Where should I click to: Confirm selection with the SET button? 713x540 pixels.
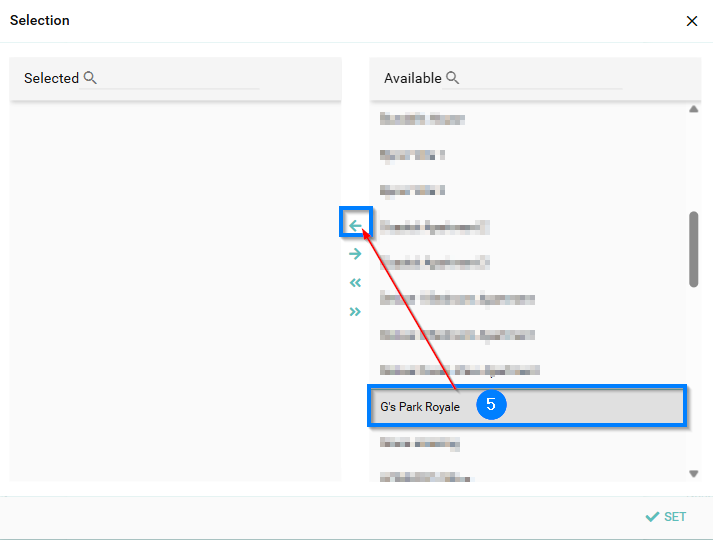coord(666,516)
